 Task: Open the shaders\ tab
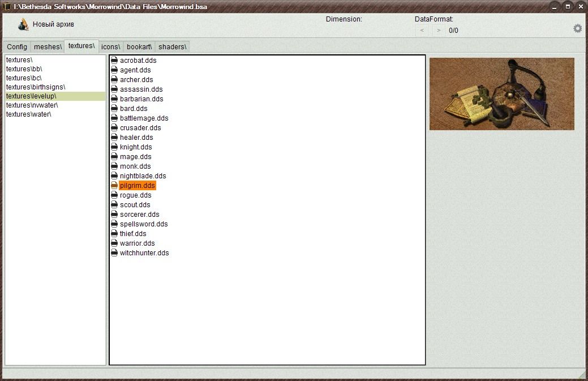(x=172, y=46)
